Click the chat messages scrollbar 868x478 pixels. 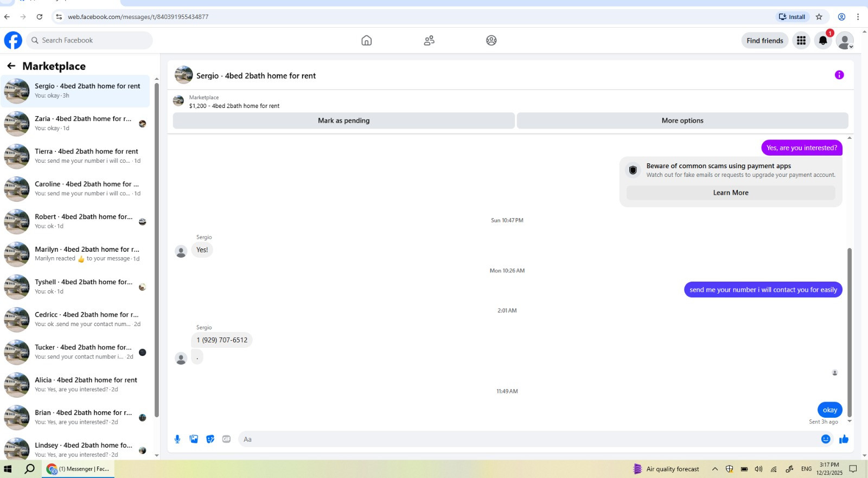coord(850,332)
